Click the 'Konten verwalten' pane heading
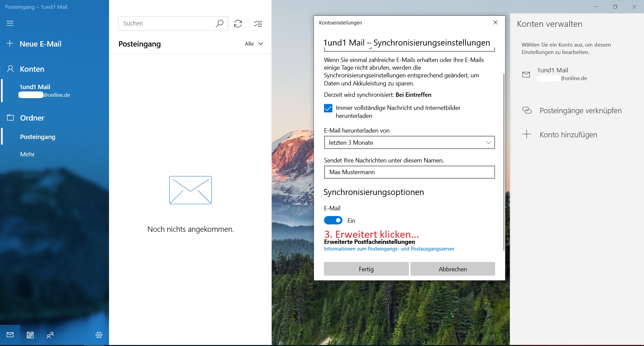Viewport: 644px width, 346px height. point(549,24)
